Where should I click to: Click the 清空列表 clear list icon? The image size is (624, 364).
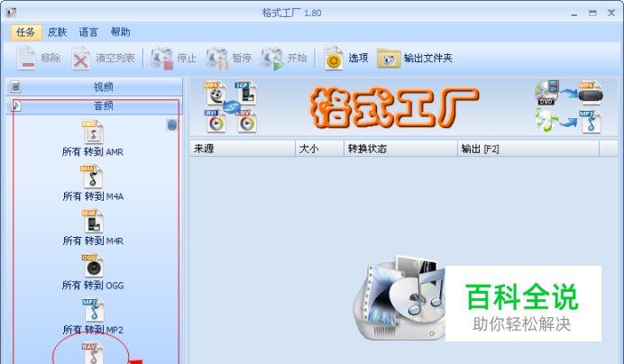81,59
